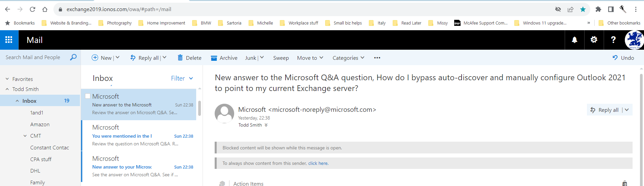Open browser extensions puzzle icon
Screen dimensions: 644x186
pyautogui.click(x=598, y=9)
